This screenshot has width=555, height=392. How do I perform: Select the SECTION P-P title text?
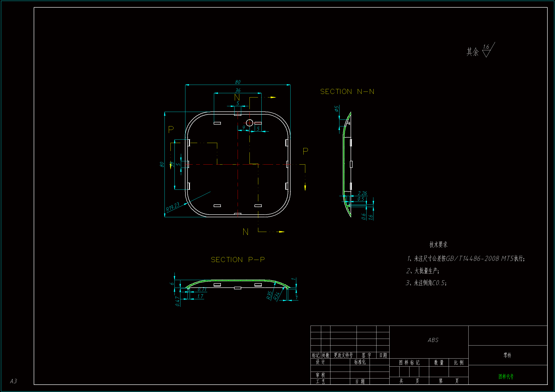238,260
